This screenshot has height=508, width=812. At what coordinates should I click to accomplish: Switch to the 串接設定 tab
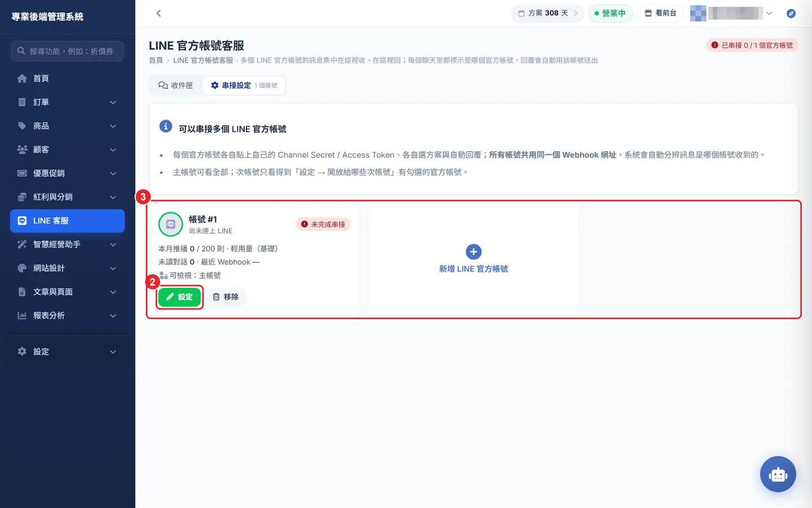(244, 85)
